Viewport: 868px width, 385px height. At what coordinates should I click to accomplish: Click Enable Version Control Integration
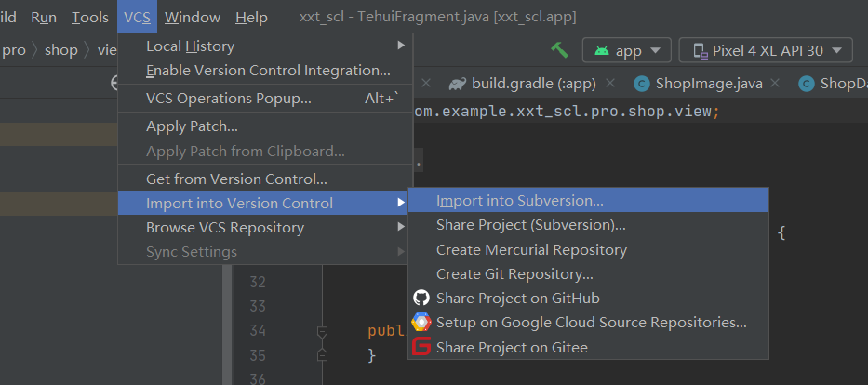tap(268, 70)
